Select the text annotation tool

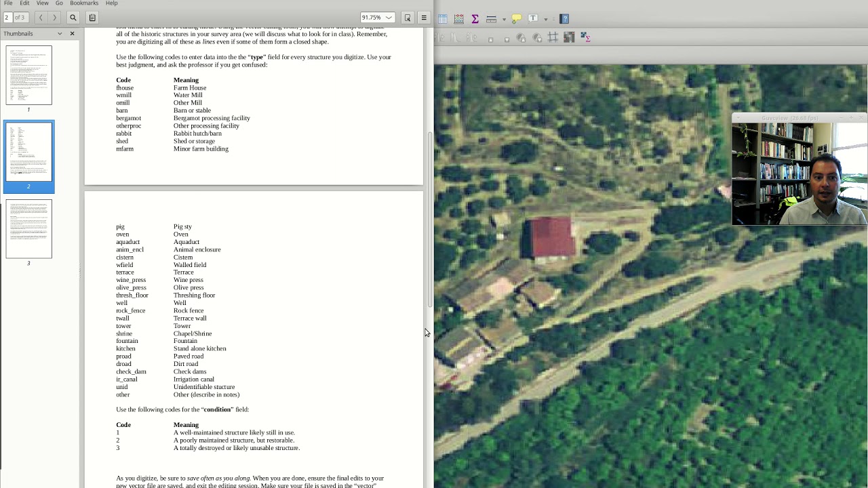[533, 18]
